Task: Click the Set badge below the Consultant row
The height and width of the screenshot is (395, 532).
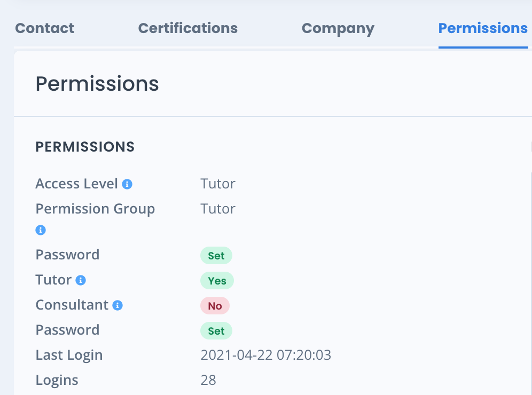Action: tap(216, 331)
